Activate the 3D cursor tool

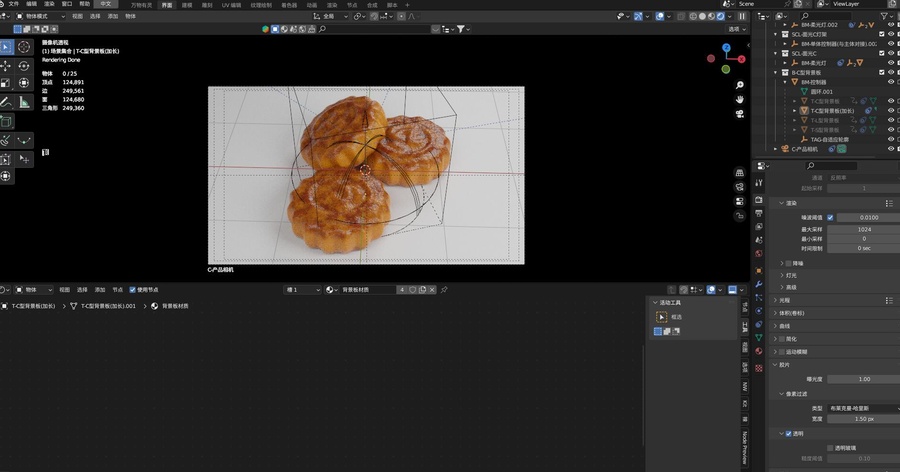24,47
